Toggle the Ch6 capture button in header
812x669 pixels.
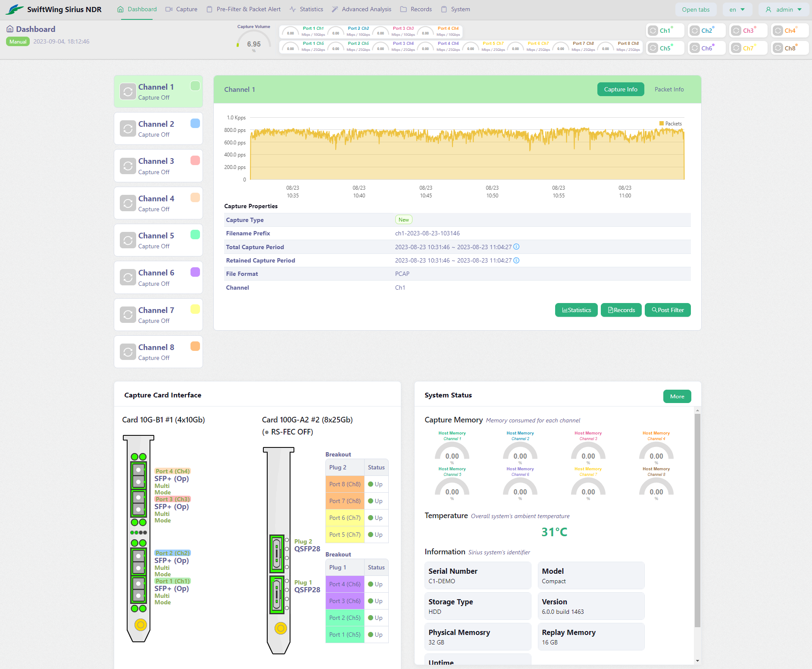(694, 48)
